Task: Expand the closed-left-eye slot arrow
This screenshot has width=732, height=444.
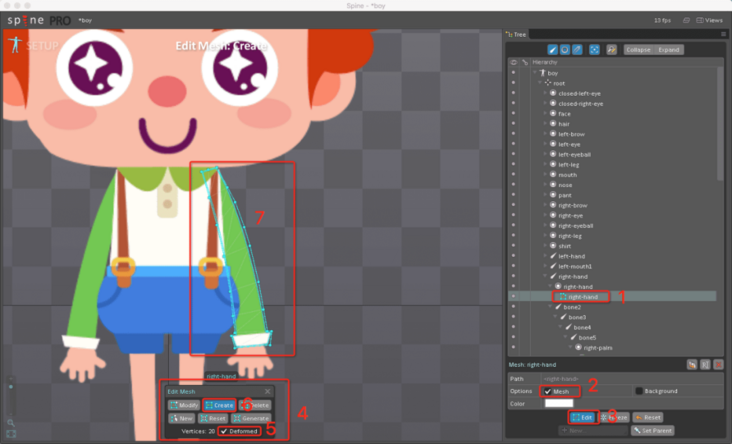Action: coord(545,93)
